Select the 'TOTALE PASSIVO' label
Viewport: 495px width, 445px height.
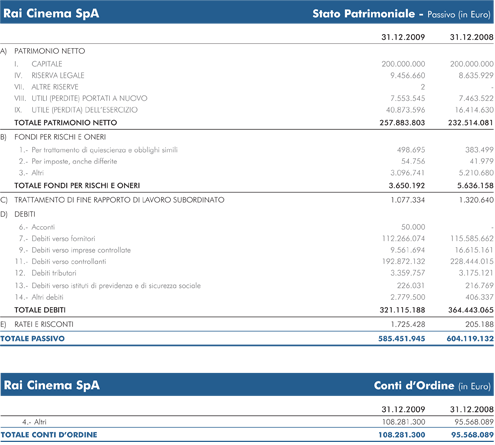click(x=32, y=339)
